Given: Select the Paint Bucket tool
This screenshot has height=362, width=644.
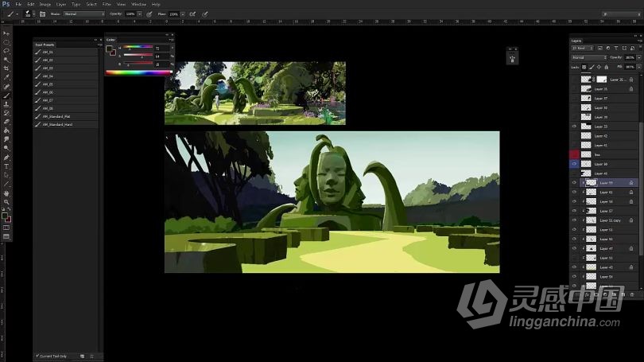Looking at the screenshot, I should (6, 130).
